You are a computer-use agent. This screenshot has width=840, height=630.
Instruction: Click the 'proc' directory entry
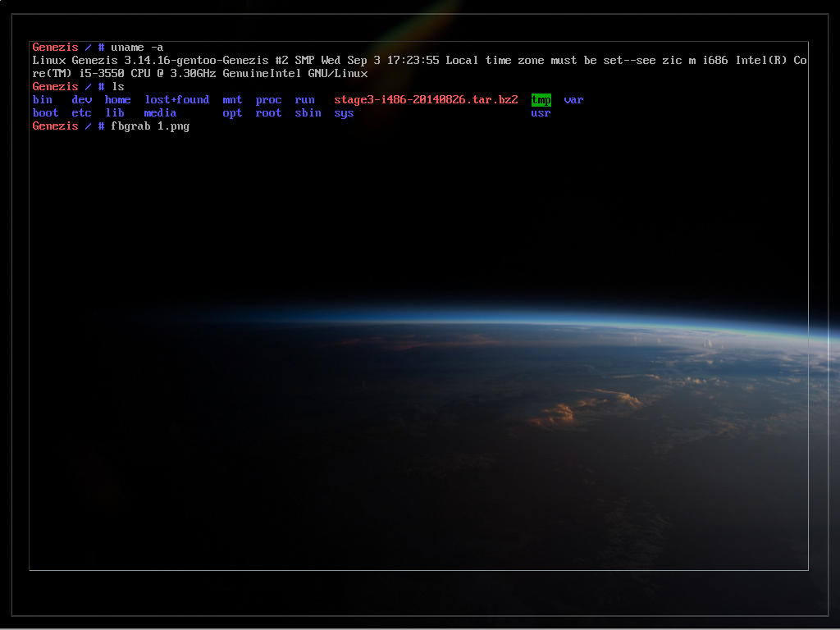click(268, 100)
